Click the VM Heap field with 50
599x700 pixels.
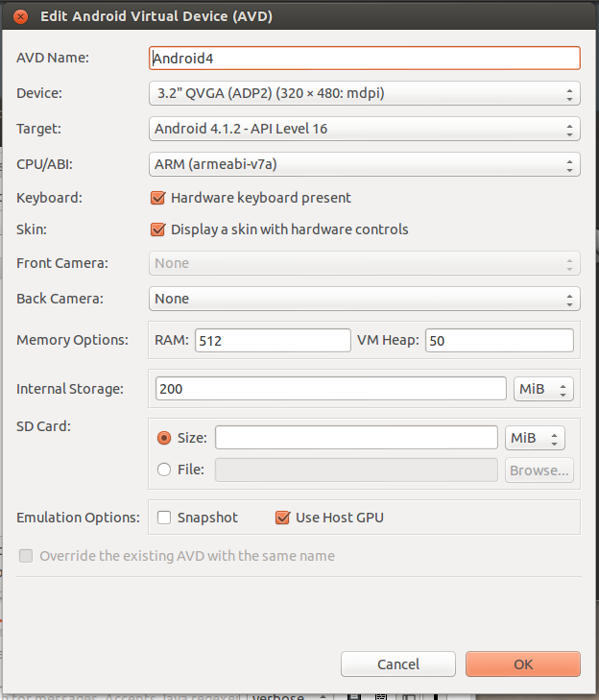tap(499, 341)
